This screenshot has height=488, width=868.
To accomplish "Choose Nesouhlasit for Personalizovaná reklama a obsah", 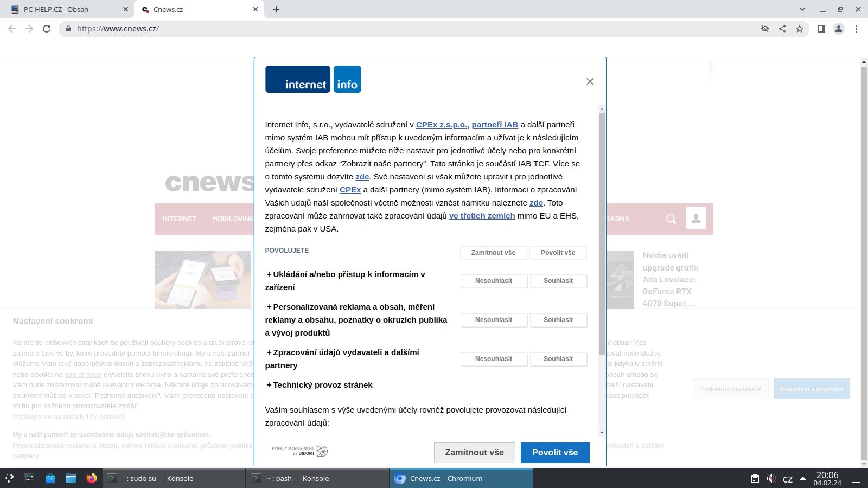I will coord(493,320).
